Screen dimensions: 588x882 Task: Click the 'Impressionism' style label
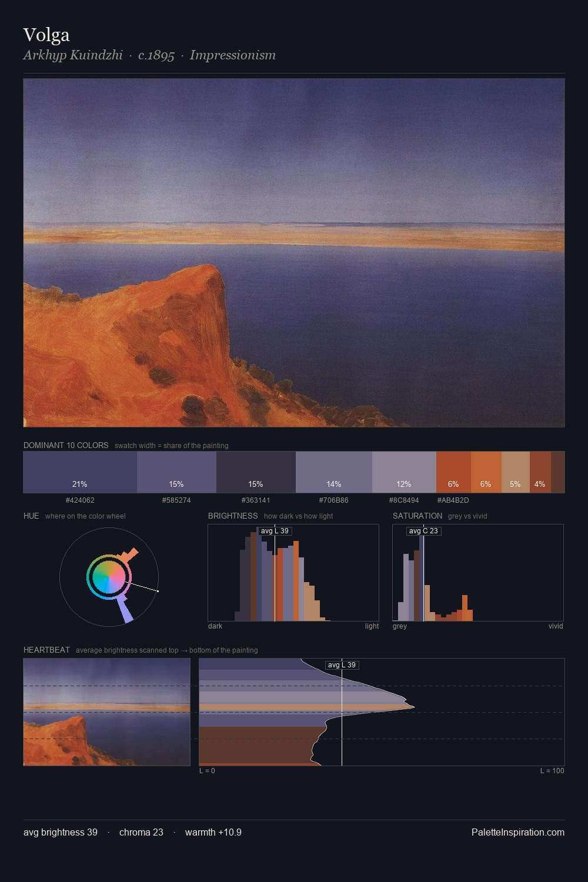point(233,55)
